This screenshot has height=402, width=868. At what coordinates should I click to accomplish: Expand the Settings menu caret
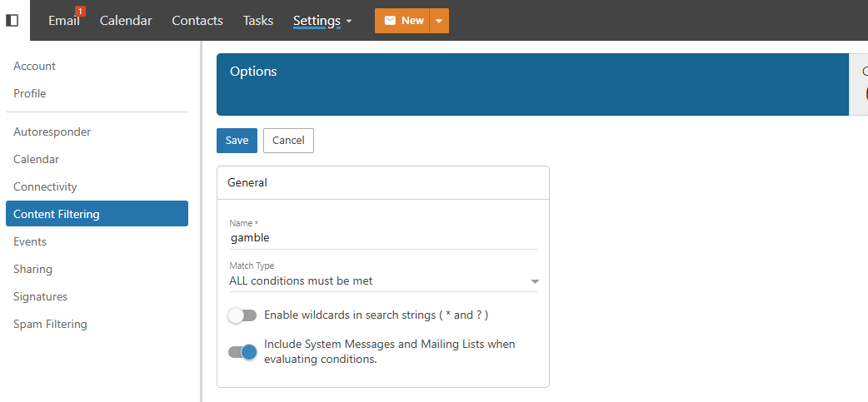tap(348, 21)
